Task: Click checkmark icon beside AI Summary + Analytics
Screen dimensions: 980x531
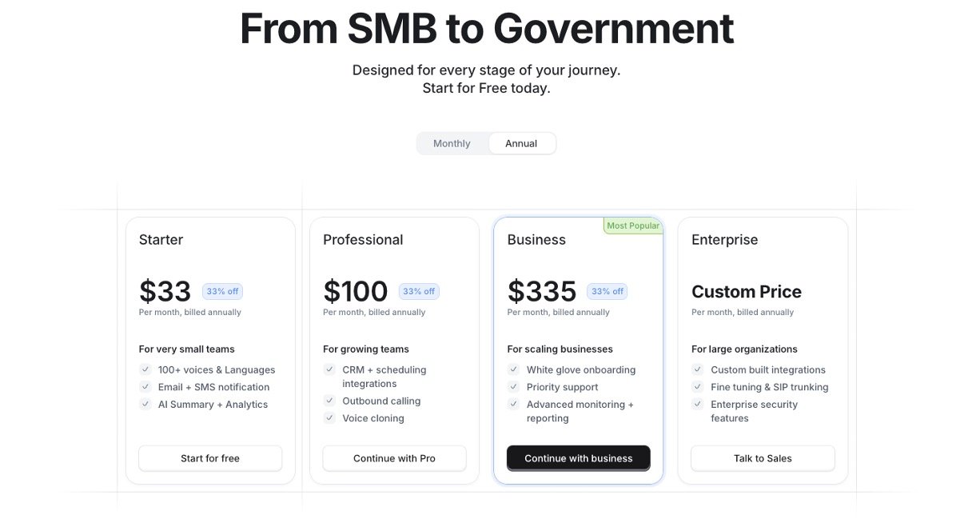Action: (145, 404)
